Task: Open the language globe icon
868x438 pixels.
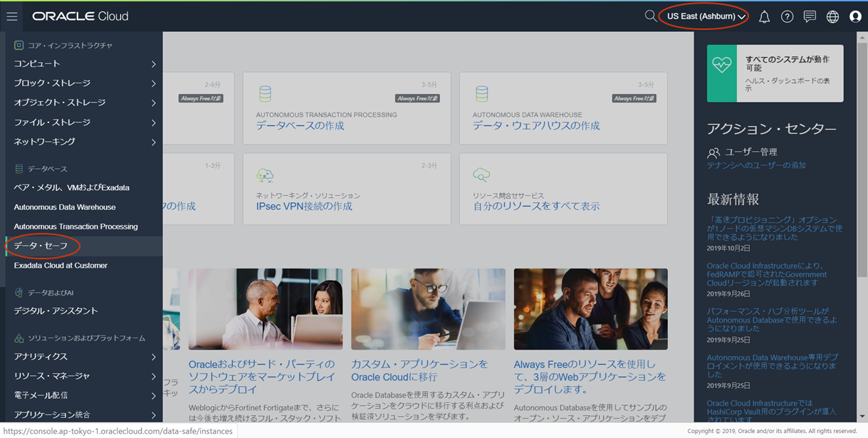Action: click(832, 16)
